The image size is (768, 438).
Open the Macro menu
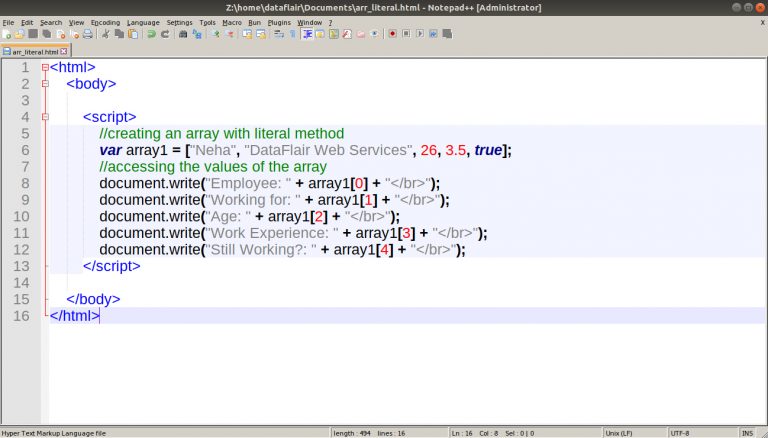pos(232,23)
